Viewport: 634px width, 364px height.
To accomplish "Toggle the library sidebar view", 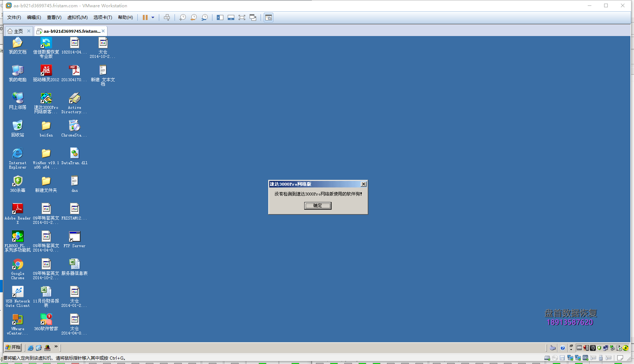I will (x=220, y=17).
